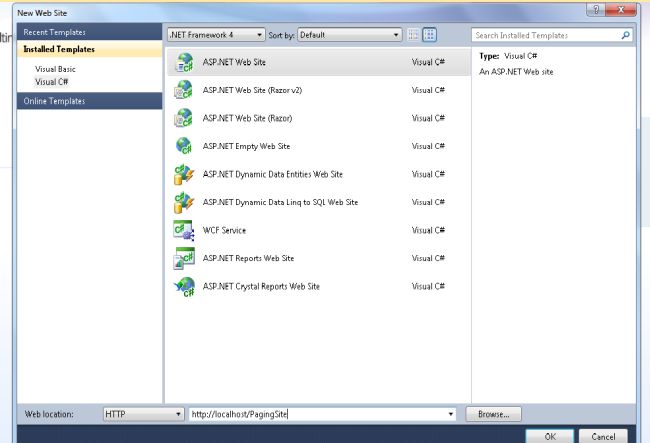Close the New Web Site dialog
The height and width of the screenshot is (443, 650).
[621, 10]
